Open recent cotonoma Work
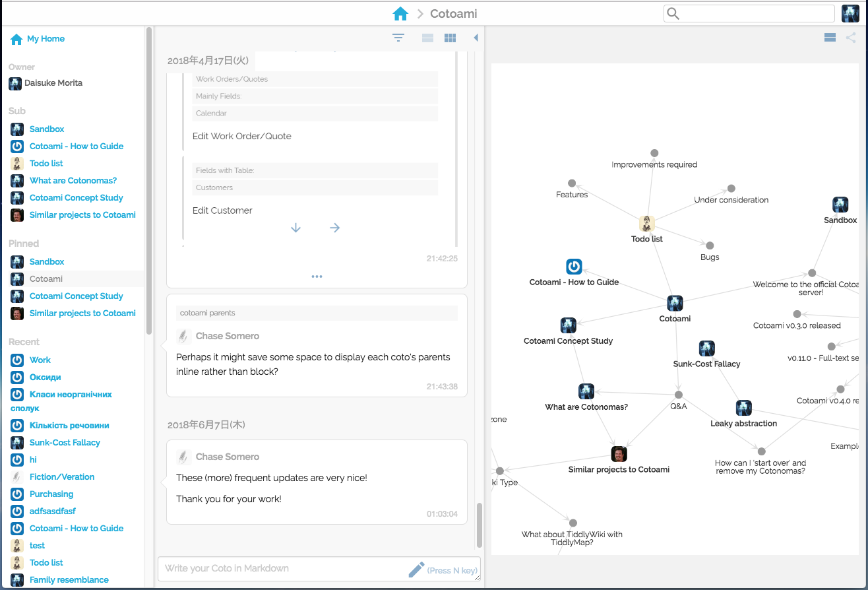 tap(40, 360)
